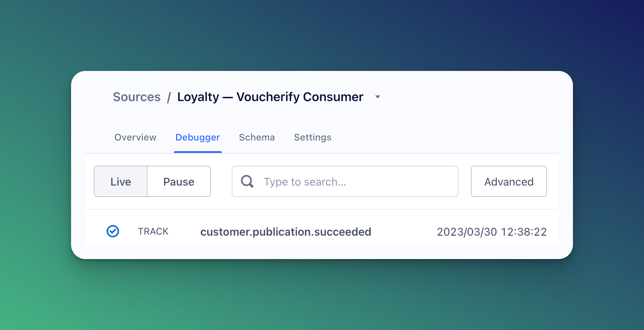Go to the Settings tab
Image resolution: width=644 pixels, height=330 pixels.
pos(313,137)
